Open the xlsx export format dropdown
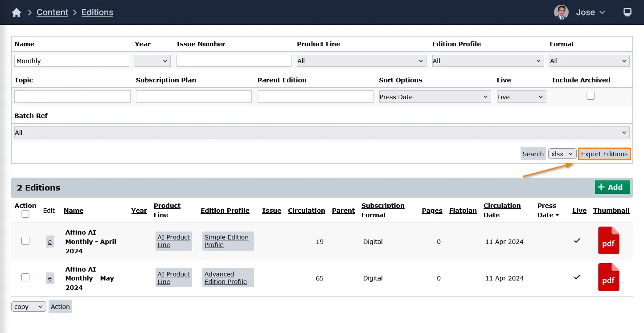 click(x=562, y=154)
